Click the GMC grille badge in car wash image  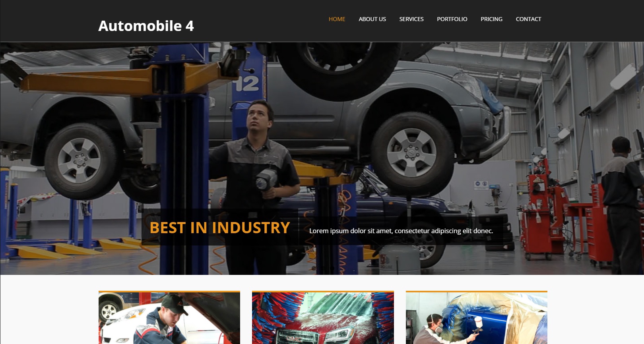pyautogui.click(x=294, y=339)
